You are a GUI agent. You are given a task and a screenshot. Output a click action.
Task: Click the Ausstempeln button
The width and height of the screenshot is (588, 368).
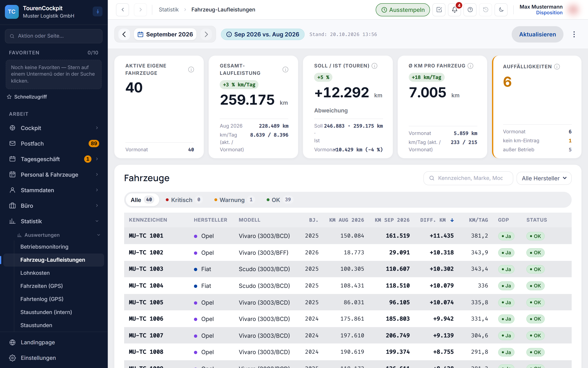pyautogui.click(x=403, y=10)
